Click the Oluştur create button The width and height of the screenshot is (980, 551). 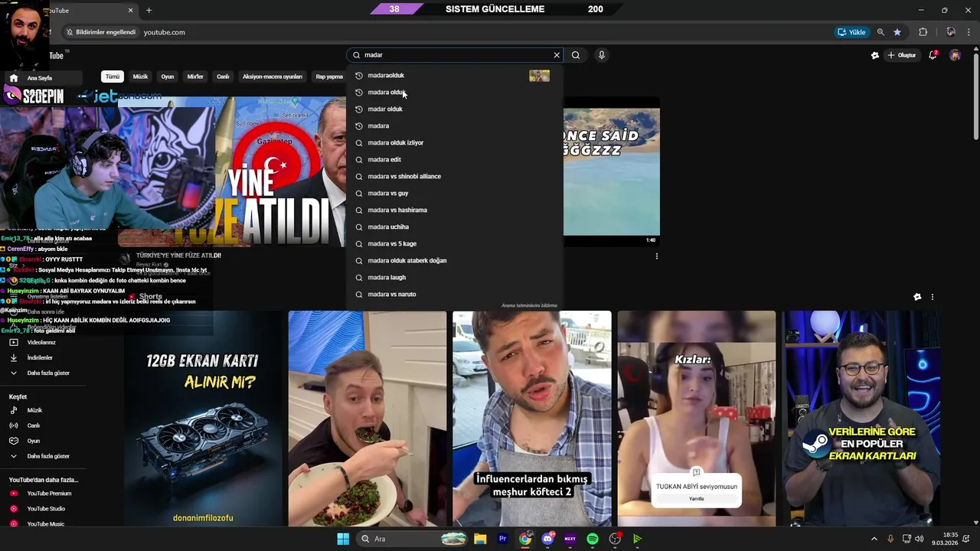[902, 55]
